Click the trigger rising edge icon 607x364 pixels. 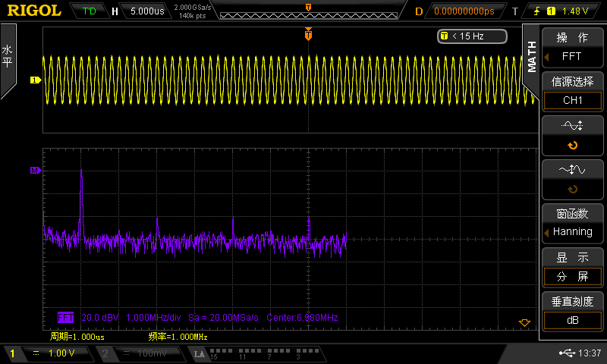537,11
